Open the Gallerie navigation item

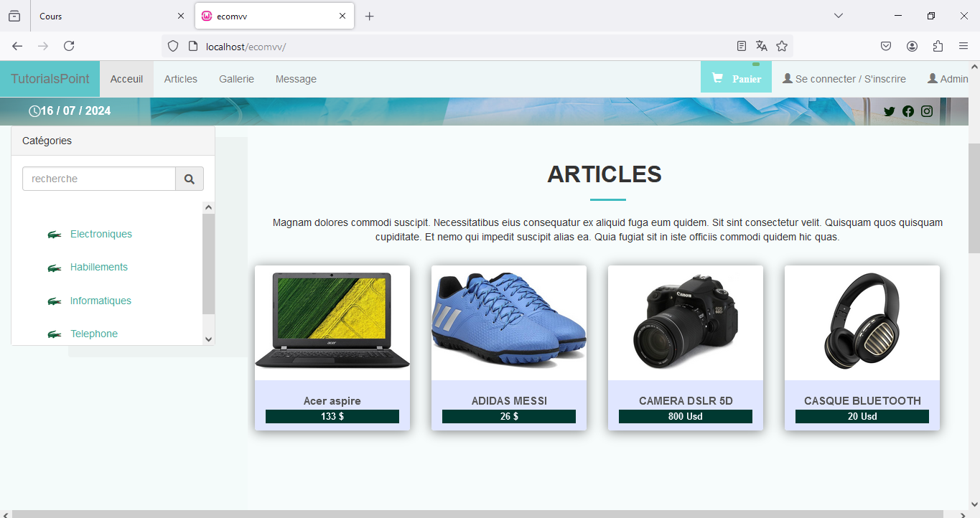point(236,79)
